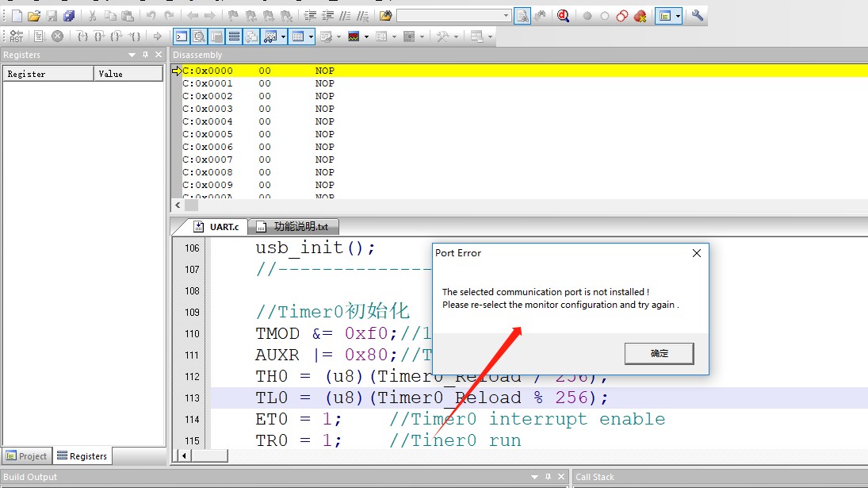Switch to the Registers tab
Viewport: 868px width, 488px height.
pos(82,456)
